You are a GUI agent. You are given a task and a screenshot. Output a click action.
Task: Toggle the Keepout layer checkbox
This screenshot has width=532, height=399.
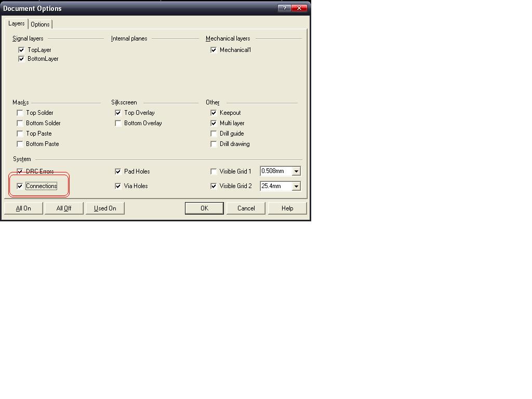tap(214, 113)
